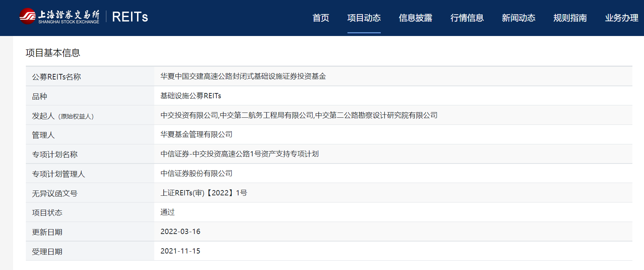Click the 基础设施公募REITs type value
644x270 pixels.
(191, 96)
